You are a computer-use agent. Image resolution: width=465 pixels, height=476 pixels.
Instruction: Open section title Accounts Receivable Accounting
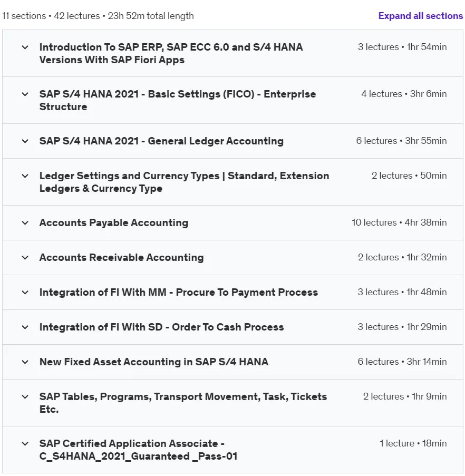pos(121,257)
